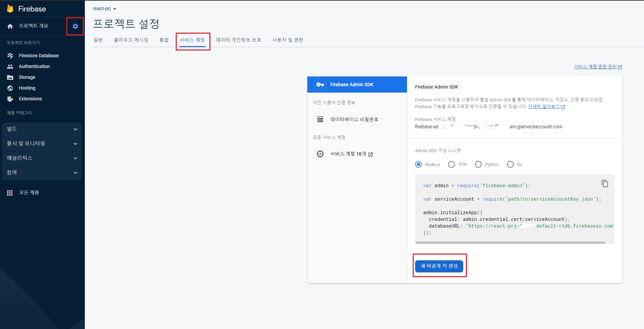Select the Go radio button

pyautogui.click(x=510, y=164)
